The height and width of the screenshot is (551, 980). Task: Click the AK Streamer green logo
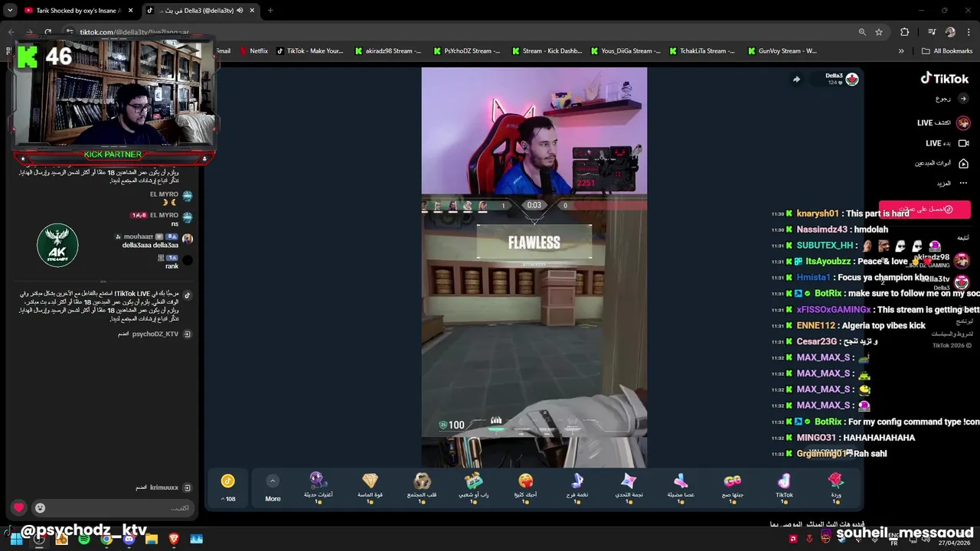pyautogui.click(x=57, y=245)
